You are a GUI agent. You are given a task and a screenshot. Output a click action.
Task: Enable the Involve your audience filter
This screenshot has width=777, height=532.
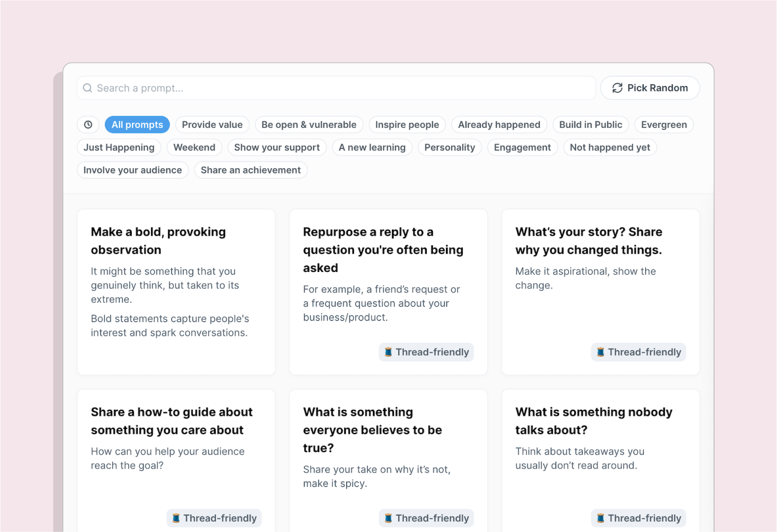click(x=132, y=169)
